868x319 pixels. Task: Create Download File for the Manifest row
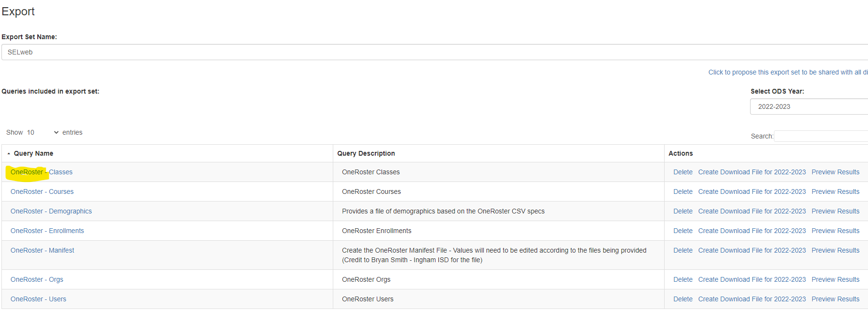point(752,250)
